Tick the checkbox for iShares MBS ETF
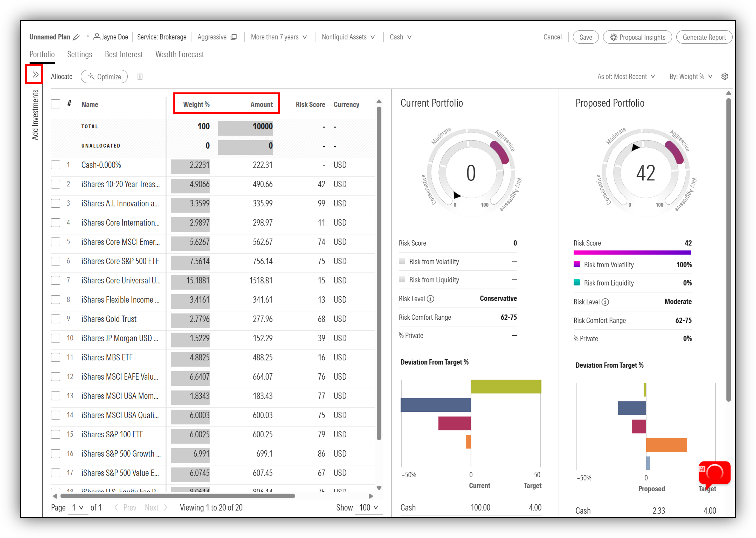This screenshot has width=756, height=538. point(56,357)
